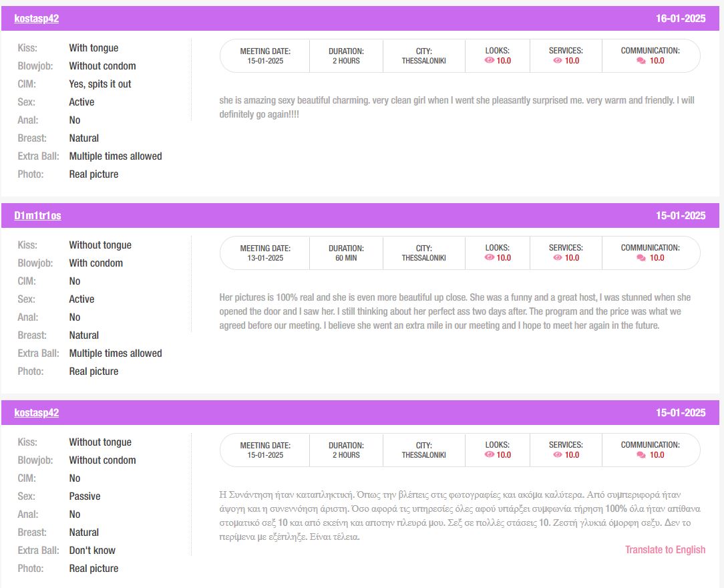Image resolution: width=724 pixels, height=588 pixels.
Task: Click the Services eye icon in D1m1tr1os review
Action: pyautogui.click(x=558, y=258)
